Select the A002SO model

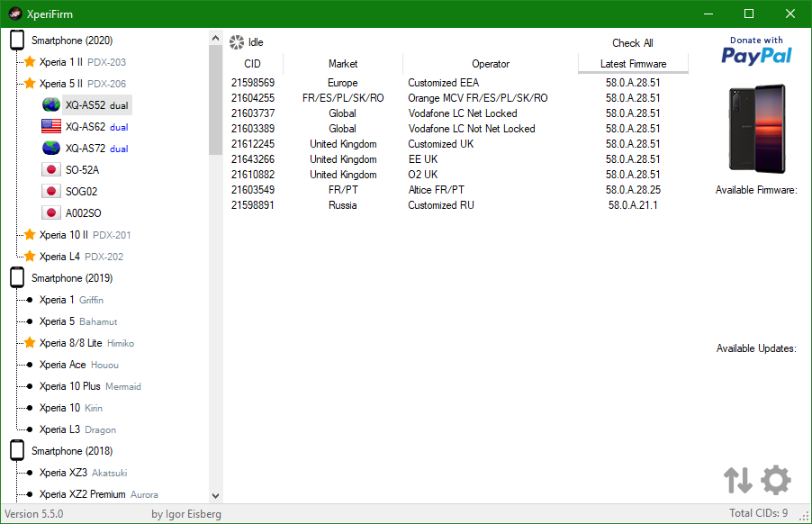84,213
